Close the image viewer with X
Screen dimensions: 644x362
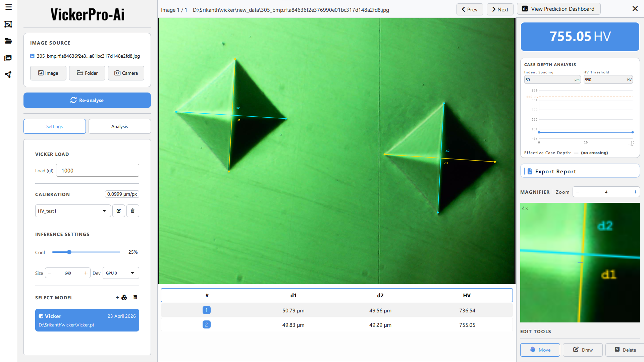[x=635, y=9]
